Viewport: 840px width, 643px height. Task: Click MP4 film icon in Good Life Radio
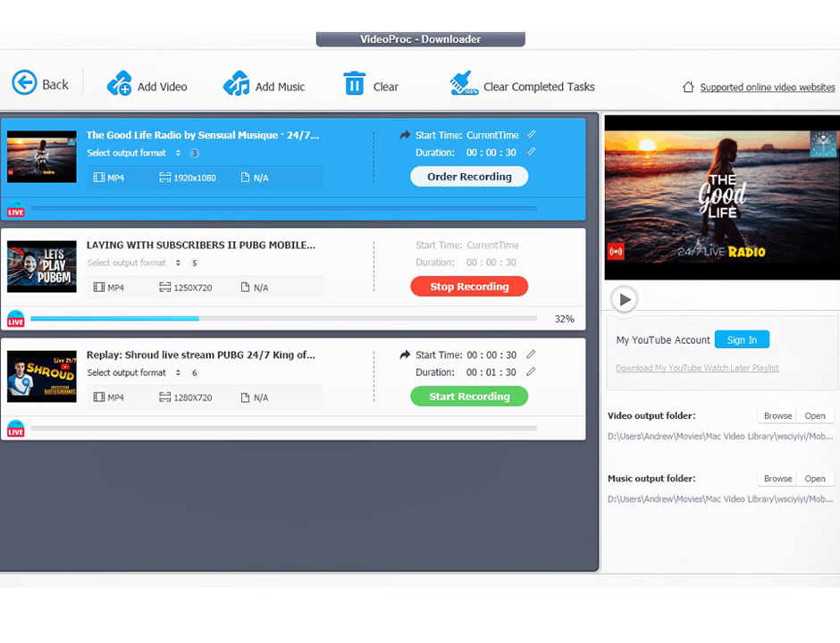click(x=99, y=177)
